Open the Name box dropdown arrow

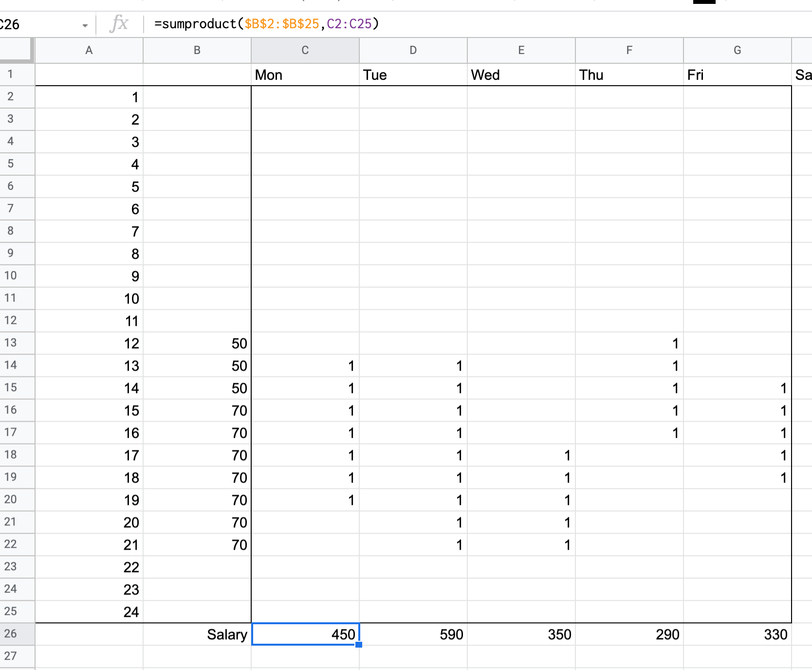(85, 25)
